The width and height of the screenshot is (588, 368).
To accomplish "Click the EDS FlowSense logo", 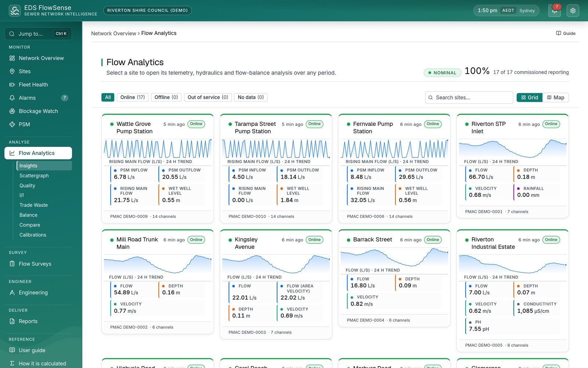I will pyautogui.click(x=15, y=10).
